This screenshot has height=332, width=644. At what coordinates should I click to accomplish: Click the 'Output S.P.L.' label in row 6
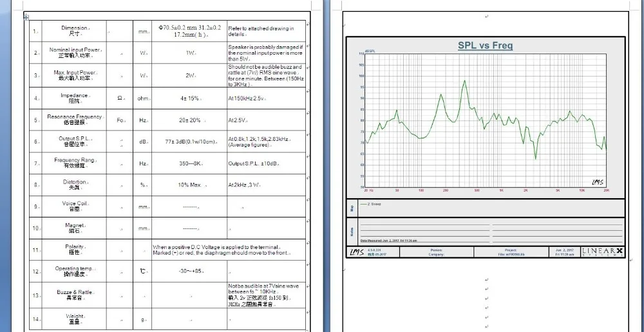75,138
